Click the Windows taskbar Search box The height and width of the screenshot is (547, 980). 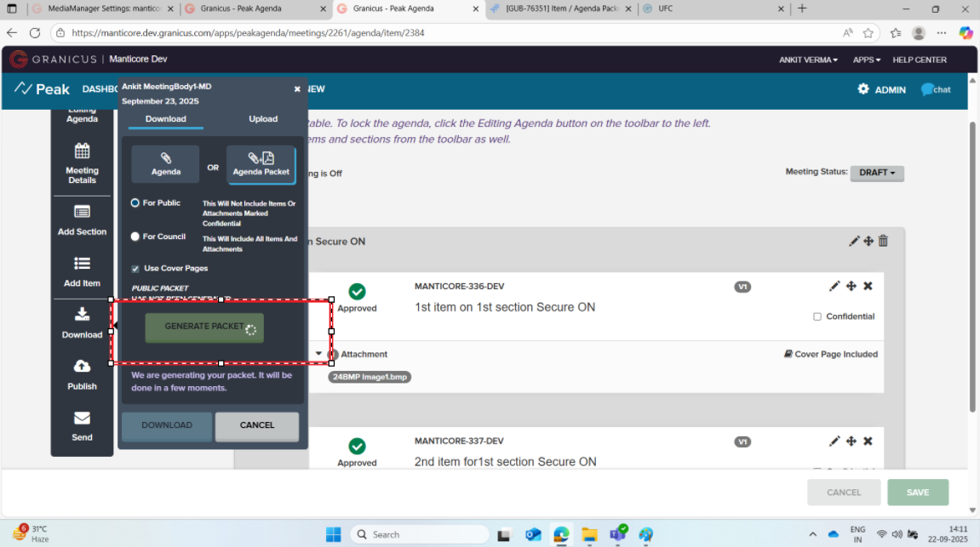click(420, 534)
